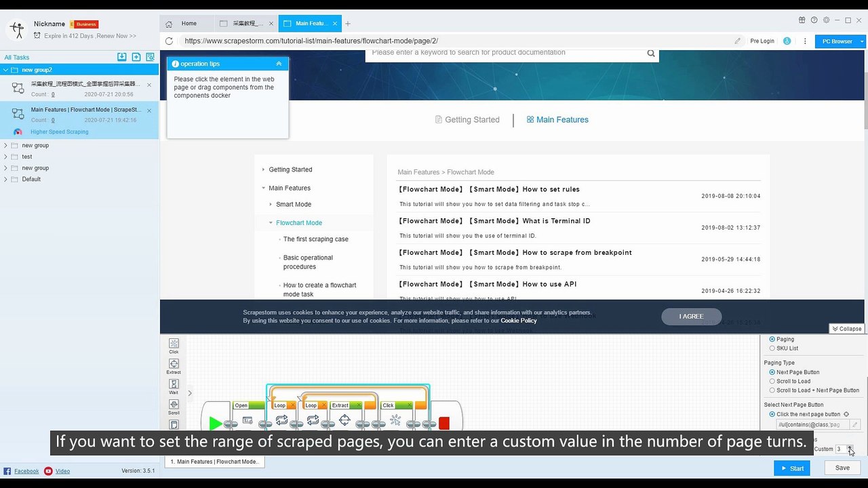Click the I AGREE cookie button
Screen dimensions: 868x488
point(691,317)
